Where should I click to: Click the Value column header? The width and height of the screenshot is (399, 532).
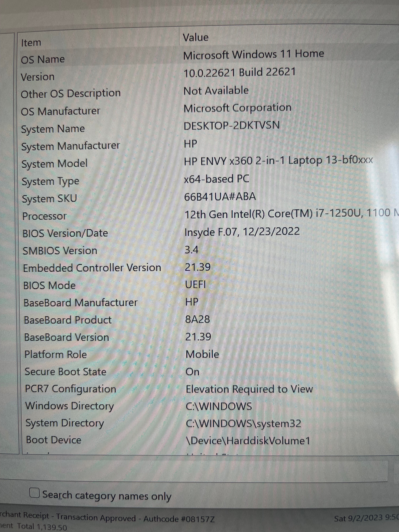click(196, 37)
